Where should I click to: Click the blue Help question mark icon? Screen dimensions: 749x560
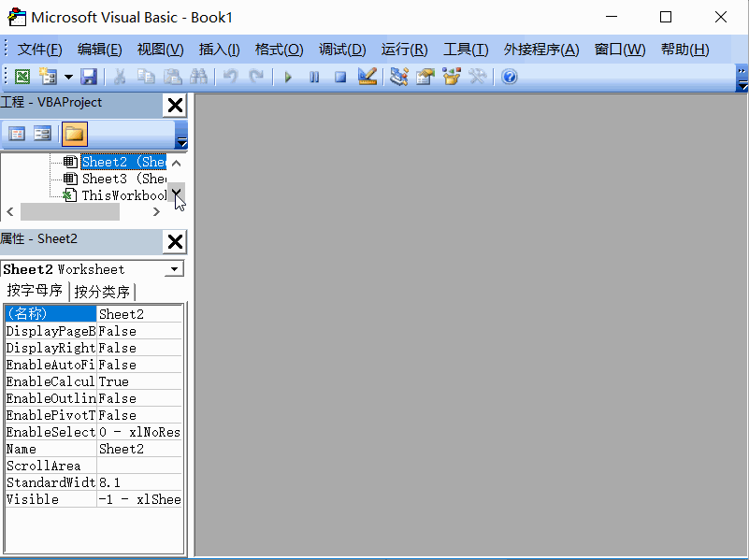510,77
